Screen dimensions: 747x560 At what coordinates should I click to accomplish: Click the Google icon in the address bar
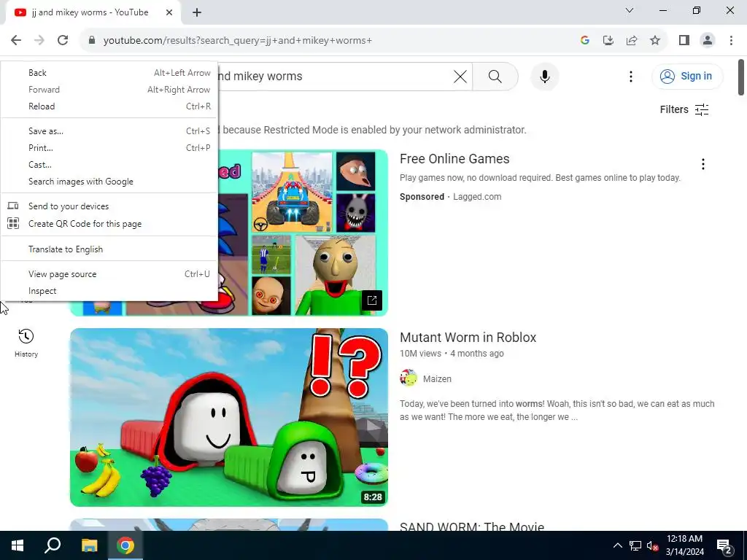tap(585, 41)
